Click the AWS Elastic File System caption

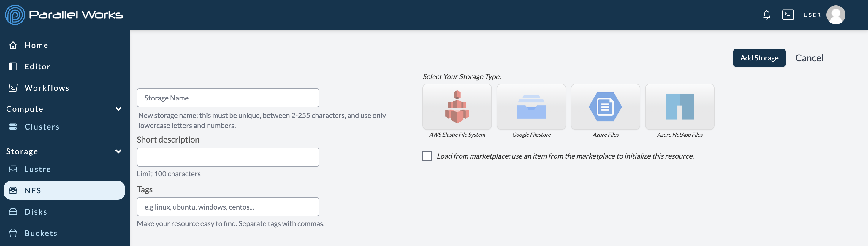click(457, 135)
